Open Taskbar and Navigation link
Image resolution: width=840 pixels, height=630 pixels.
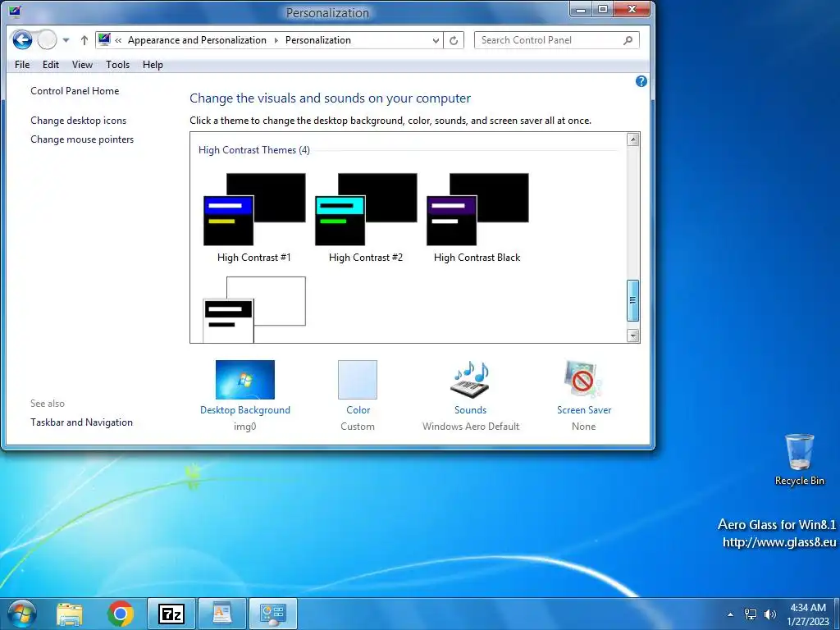tap(81, 422)
